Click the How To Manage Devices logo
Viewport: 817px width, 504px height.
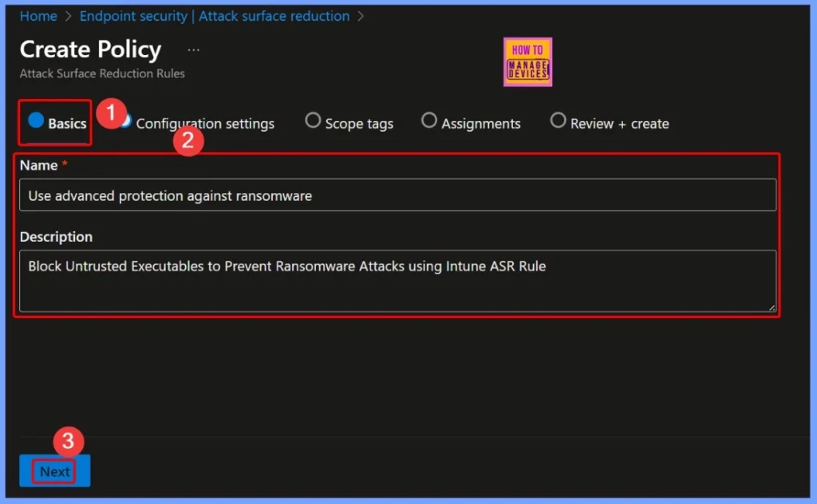(527, 61)
